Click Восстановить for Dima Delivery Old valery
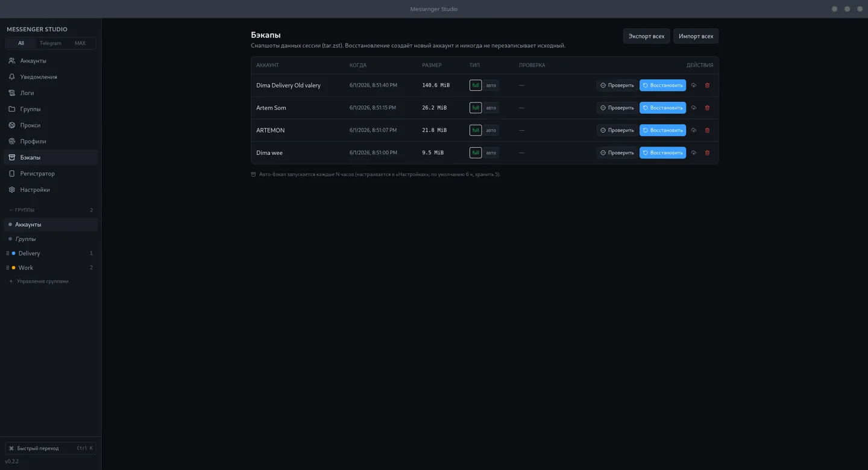 pos(662,86)
